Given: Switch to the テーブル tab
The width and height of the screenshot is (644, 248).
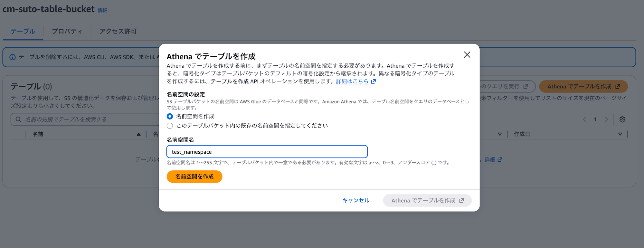Looking at the screenshot, I should (x=23, y=31).
